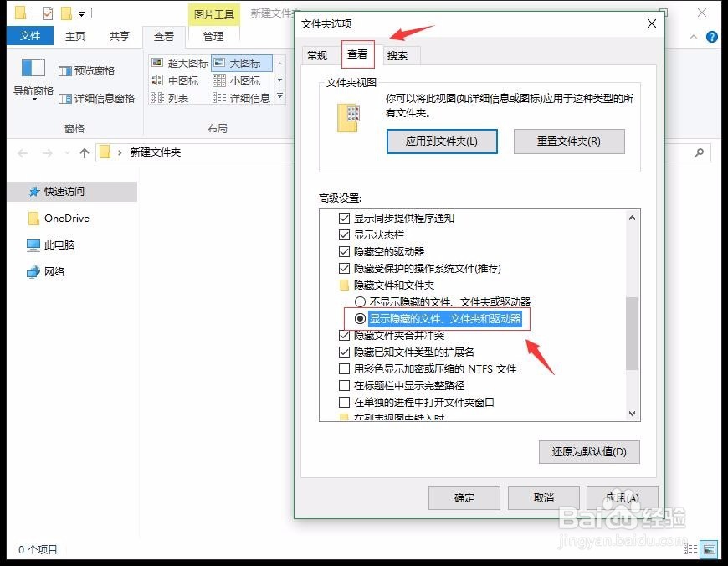The width and height of the screenshot is (728, 566).
Task: Click the Explorer forward arrow
Action: pyautogui.click(x=48, y=153)
